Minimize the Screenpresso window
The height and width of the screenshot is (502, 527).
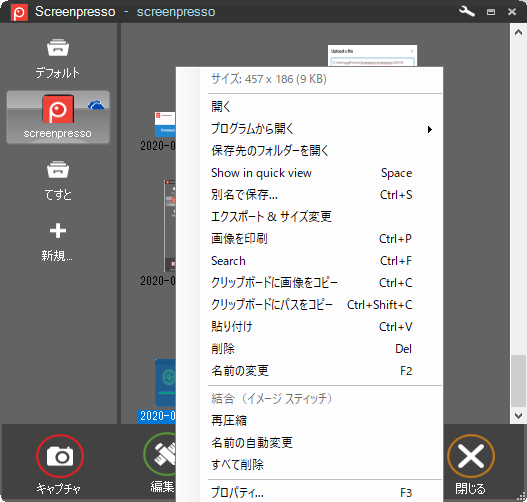(491, 12)
